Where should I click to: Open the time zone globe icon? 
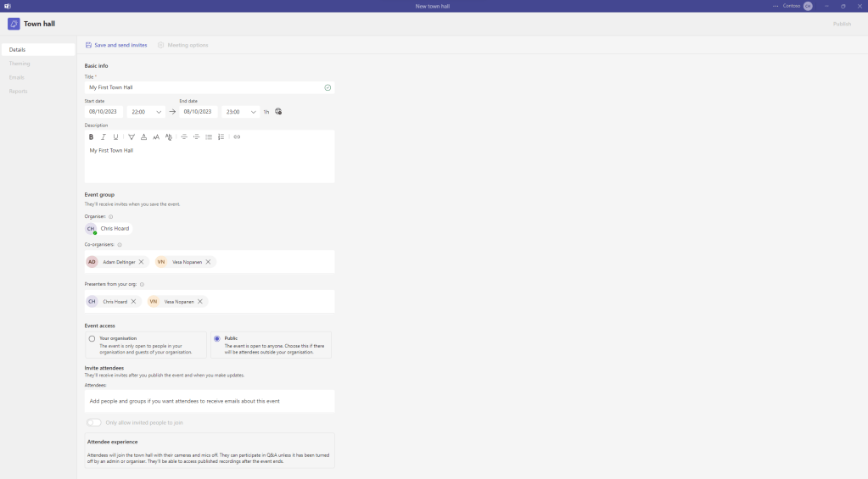[278, 111]
